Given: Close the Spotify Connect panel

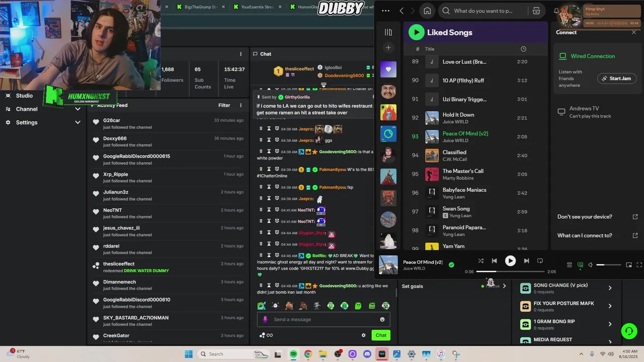Looking at the screenshot, I should pos(634,32).
